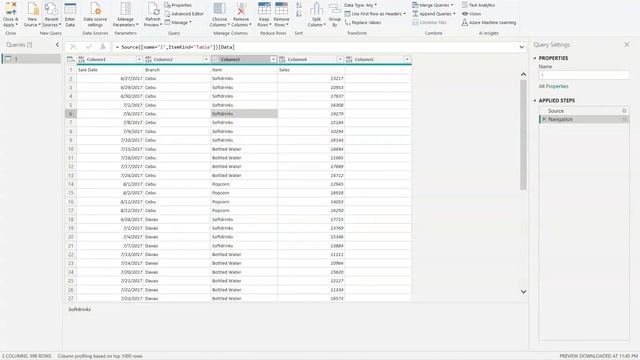640x360 pixels.
Task: Click Manage Parameters icon
Action: click(x=126, y=9)
